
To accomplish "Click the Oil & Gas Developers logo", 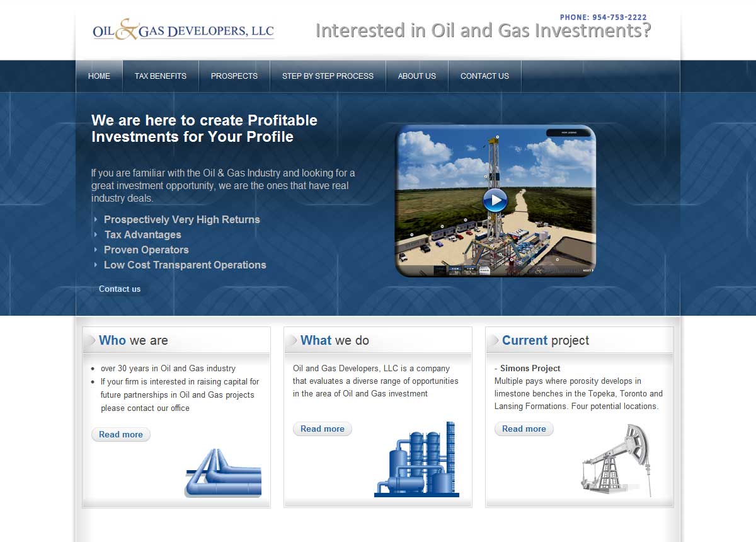I will 183,30.
